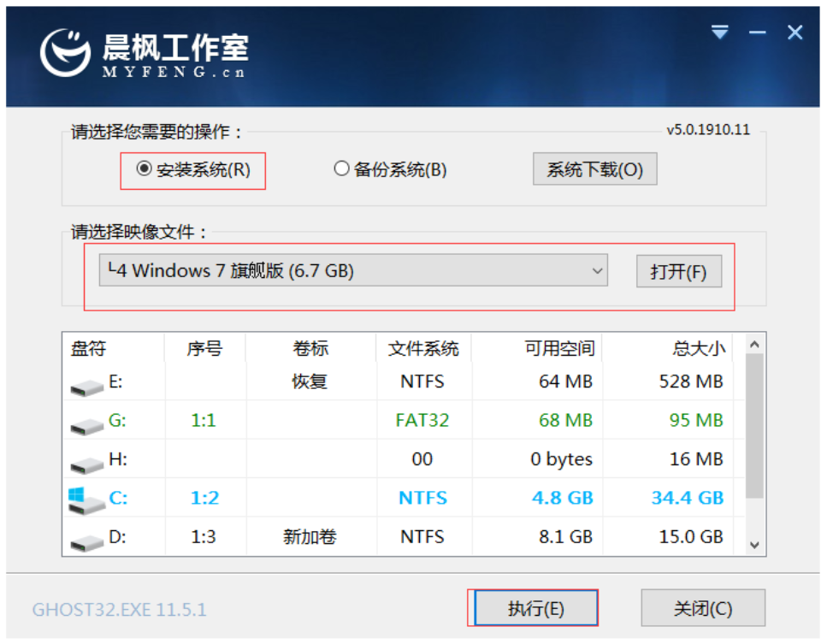The width and height of the screenshot is (827, 644).
Task: Click the 95 MB total size cell
Action: tap(696, 420)
